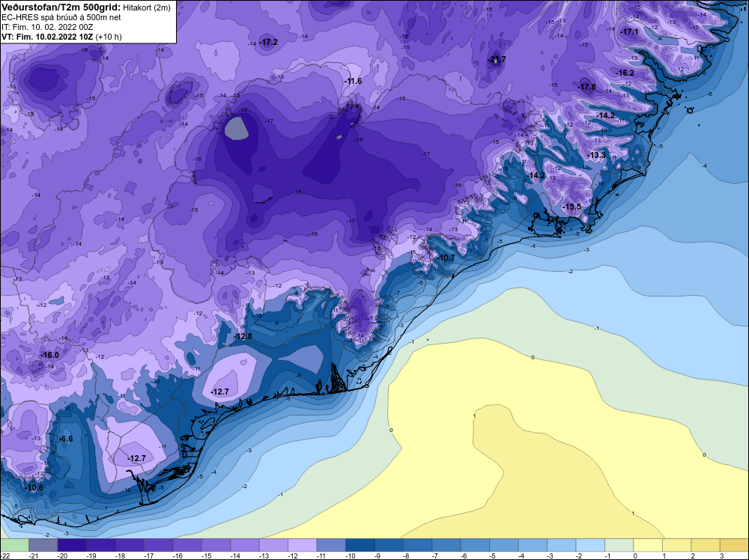Click the legend scale label -17
The width and height of the screenshot is (749, 560).
tap(148, 556)
